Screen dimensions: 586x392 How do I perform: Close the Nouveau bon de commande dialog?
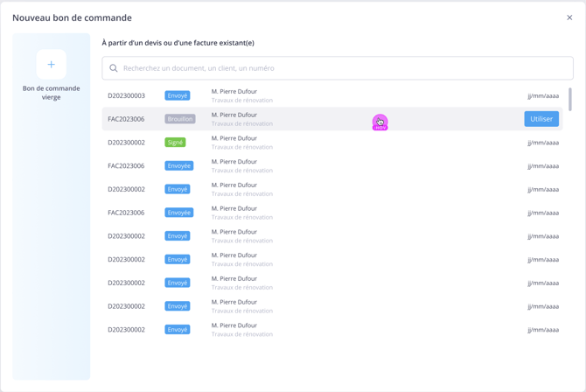(569, 17)
